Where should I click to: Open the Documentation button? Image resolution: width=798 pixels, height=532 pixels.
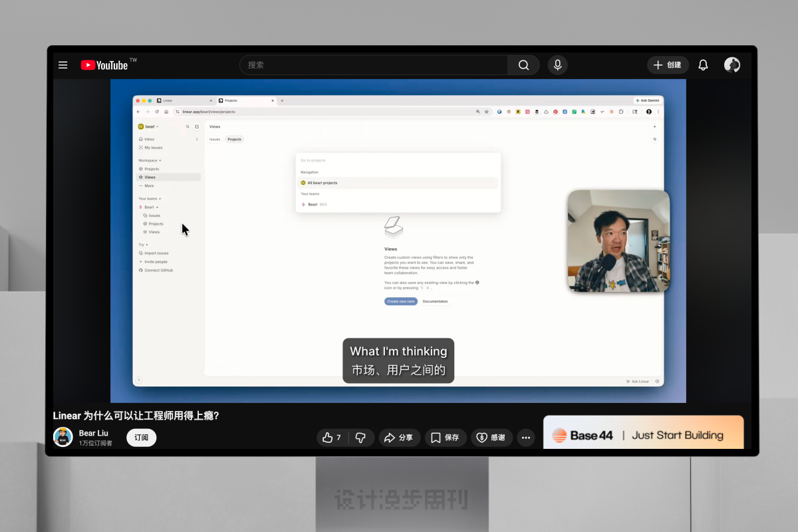(436, 301)
